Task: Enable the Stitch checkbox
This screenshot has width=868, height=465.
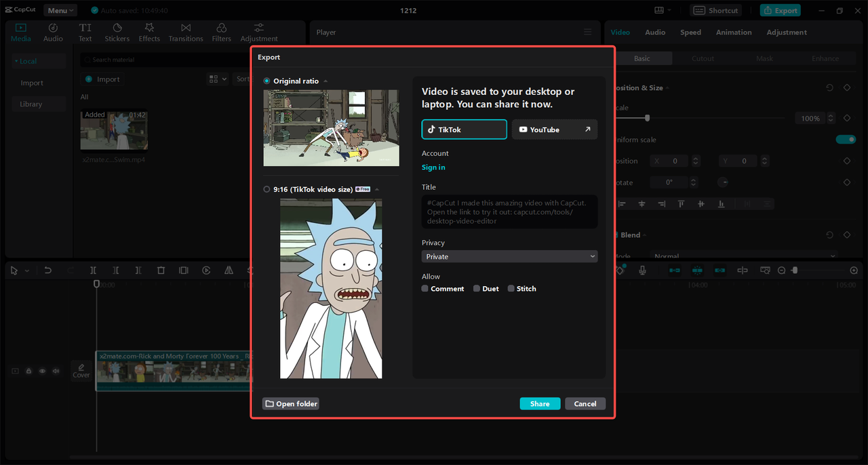Action: pyautogui.click(x=511, y=289)
